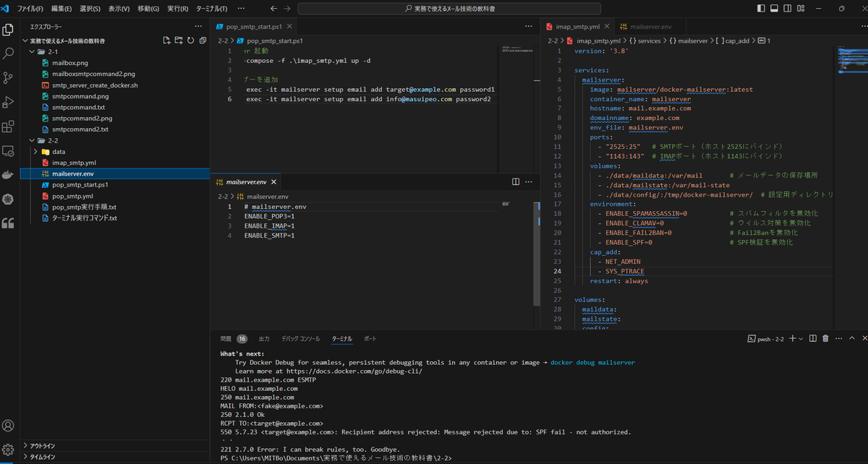Toggle the primary side bar layout
The height and width of the screenshot is (464, 868).
[x=760, y=9]
